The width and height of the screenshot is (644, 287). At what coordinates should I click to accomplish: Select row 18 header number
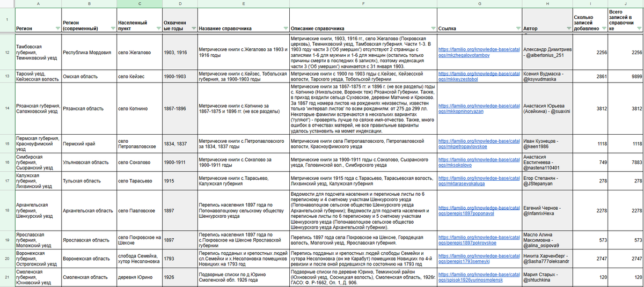coord(7,211)
